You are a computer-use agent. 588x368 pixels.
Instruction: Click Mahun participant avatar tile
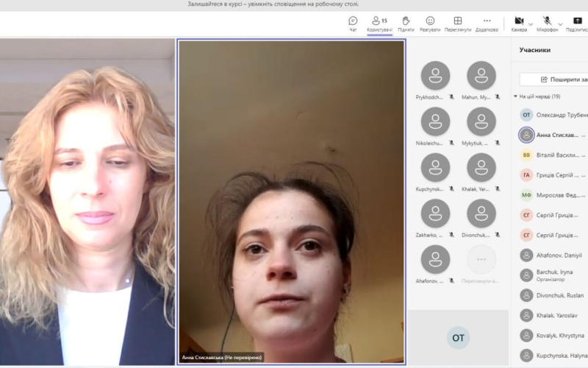point(481,76)
